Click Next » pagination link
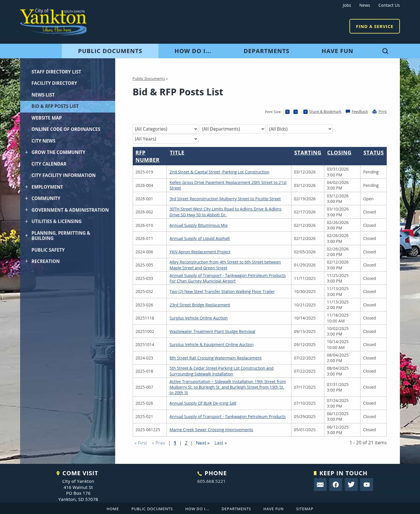This screenshot has width=420, height=514. click(203, 443)
